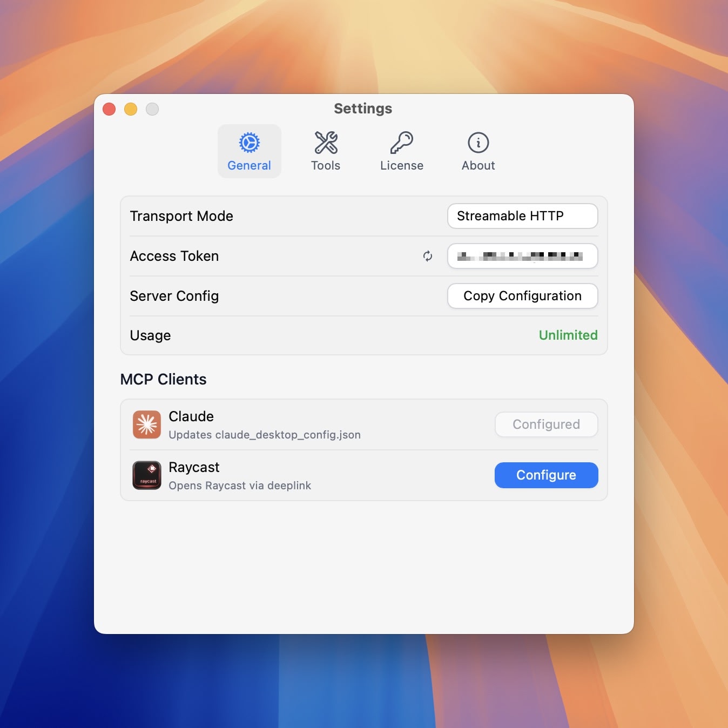This screenshot has width=728, height=728.
Task: Regenerate the access token with refresh icon
Action: [428, 256]
